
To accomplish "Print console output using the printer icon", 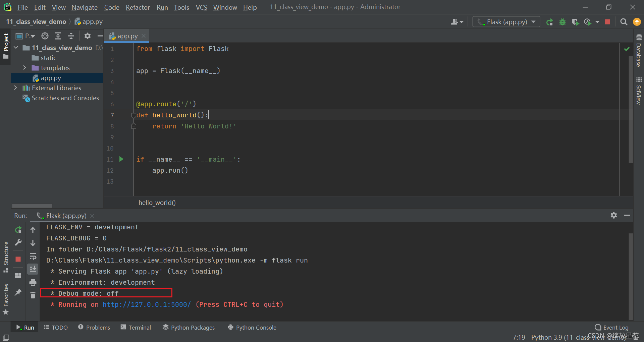I will tap(33, 282).
